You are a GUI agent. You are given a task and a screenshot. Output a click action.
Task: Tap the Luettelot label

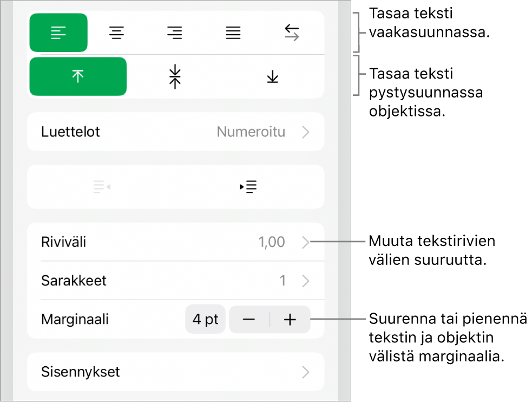[x=70, y=132]
